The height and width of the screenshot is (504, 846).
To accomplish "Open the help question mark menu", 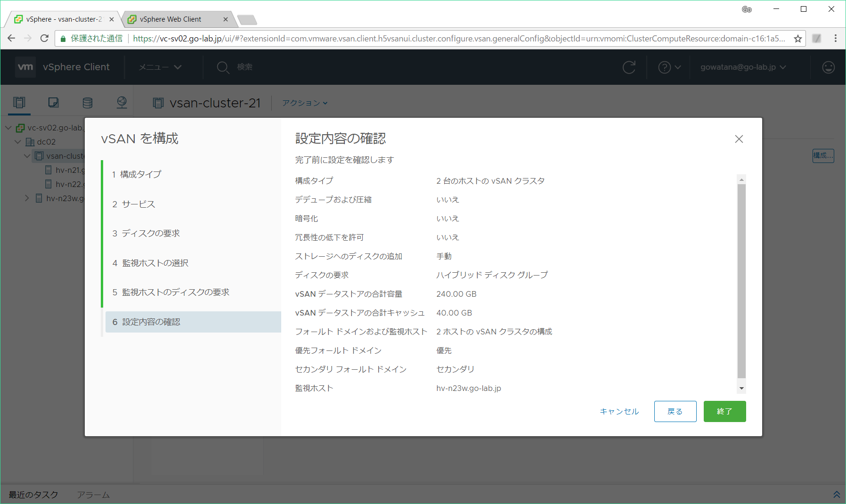I will pos(669,67).
